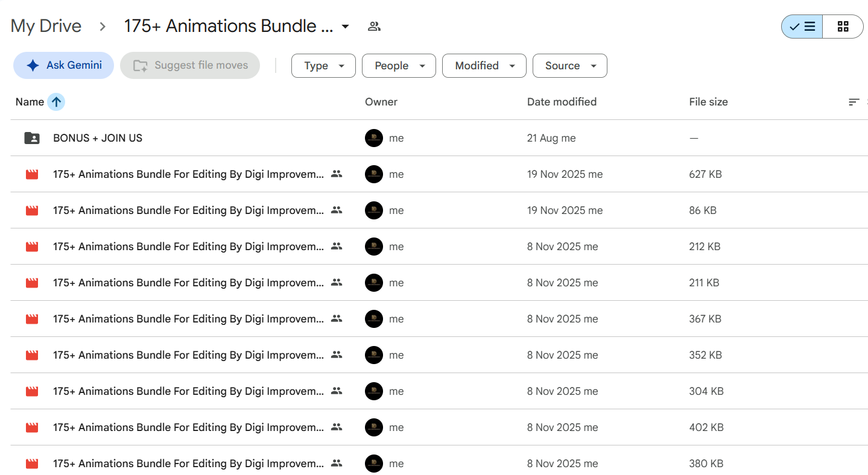This screenshot has height=475, width=868.
Task: Click the 367 KB file size cell
Action: tap(705, 319)
